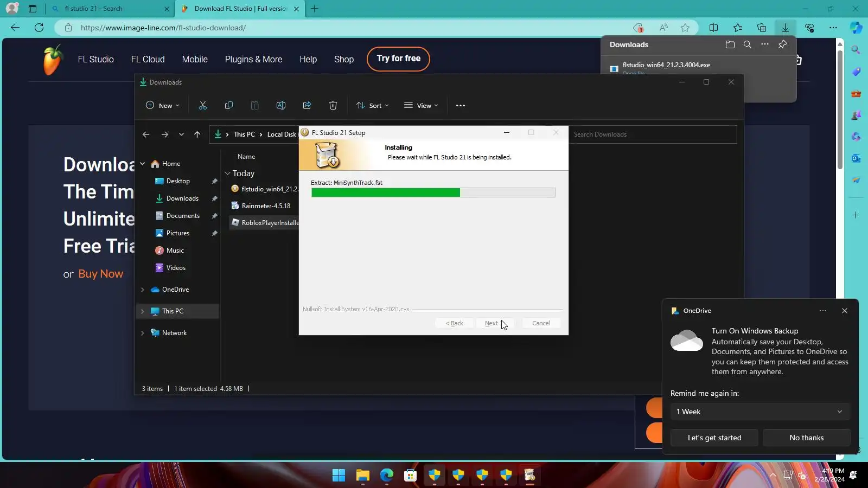Click the Delete trash icon in File Explorer
Screen dimensions: 868x488
pyautogui.click(x=333, y=106)
